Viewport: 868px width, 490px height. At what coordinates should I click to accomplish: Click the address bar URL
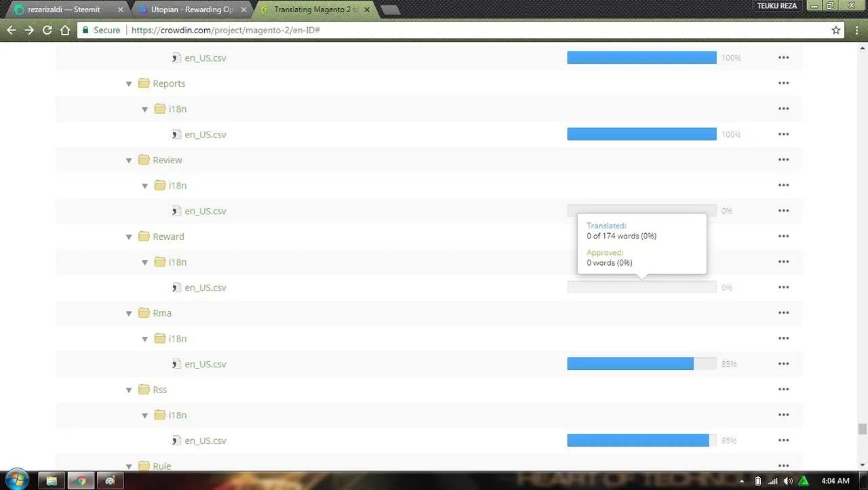tap(226, 30)
